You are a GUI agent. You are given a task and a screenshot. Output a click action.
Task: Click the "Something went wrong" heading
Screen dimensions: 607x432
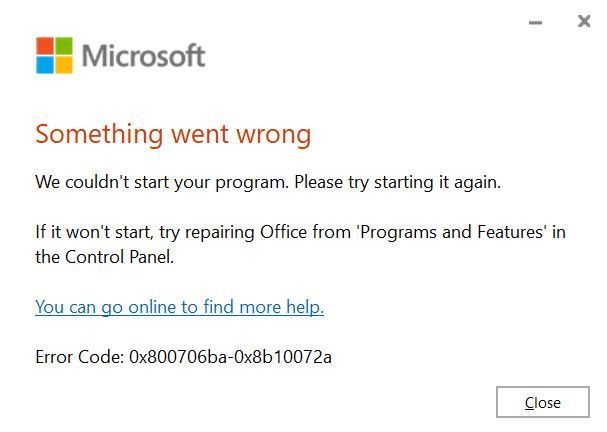173,133
